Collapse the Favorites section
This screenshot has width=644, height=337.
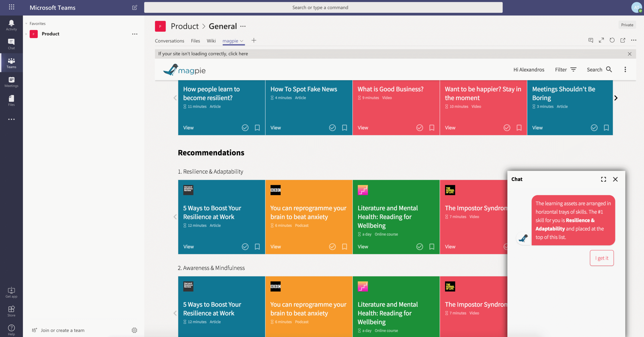[26, 23]
